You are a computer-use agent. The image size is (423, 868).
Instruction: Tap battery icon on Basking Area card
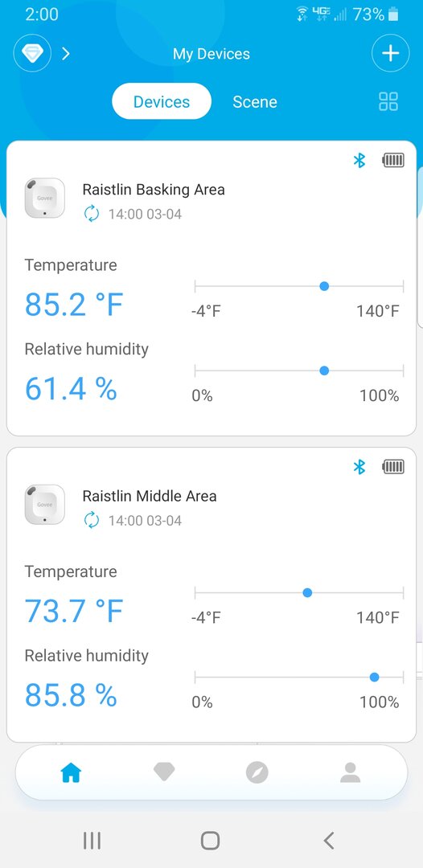click(x=393, y=161)
